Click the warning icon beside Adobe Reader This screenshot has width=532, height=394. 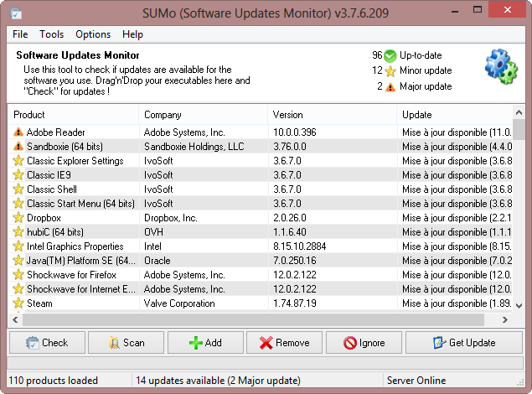[18, 132]
